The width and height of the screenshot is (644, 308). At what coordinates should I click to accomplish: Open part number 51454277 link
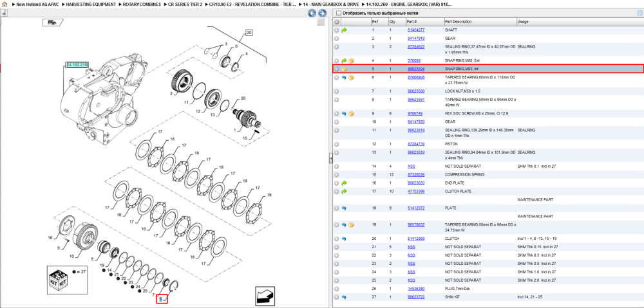[x=415, y=30]
